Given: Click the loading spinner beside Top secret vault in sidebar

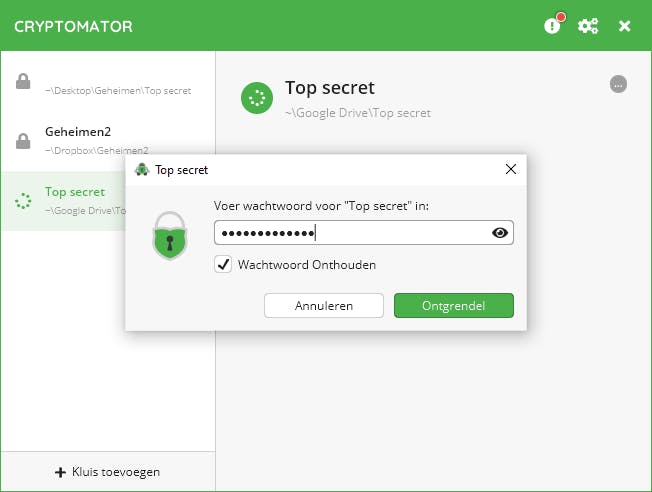Looking at the screenshot, I should [23, 201].
